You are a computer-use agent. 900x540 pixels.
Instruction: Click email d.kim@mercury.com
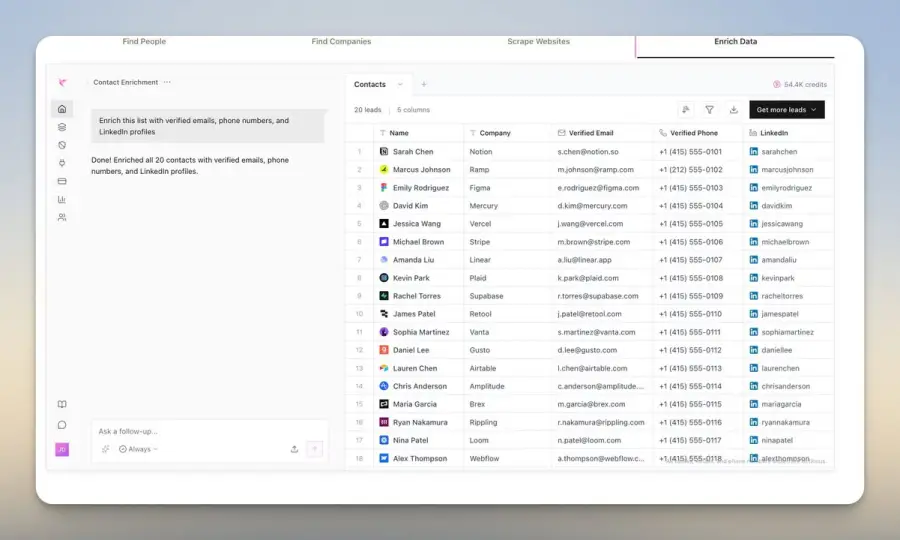(592, 205)
